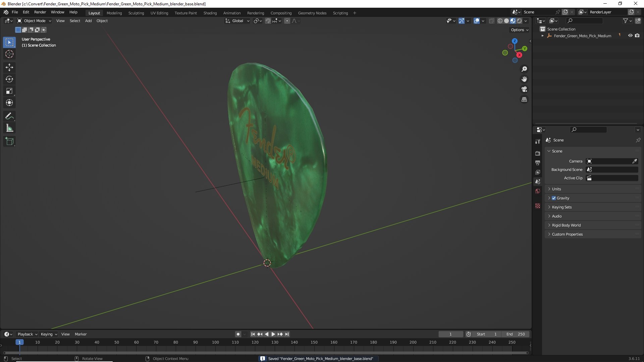Expand the Fender_Green_Moto_Pick_Medium collection tree
This screenshot has height=362, width=644.
point(543,36)
